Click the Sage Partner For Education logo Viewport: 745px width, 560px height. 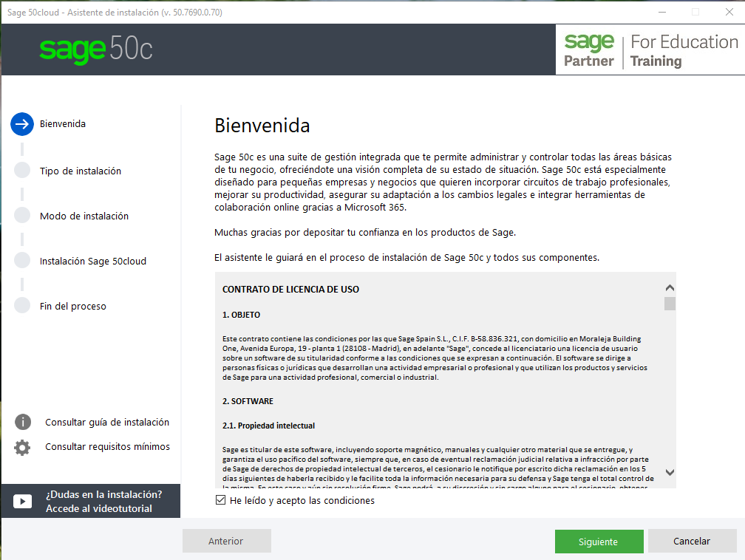pos(650,50)
